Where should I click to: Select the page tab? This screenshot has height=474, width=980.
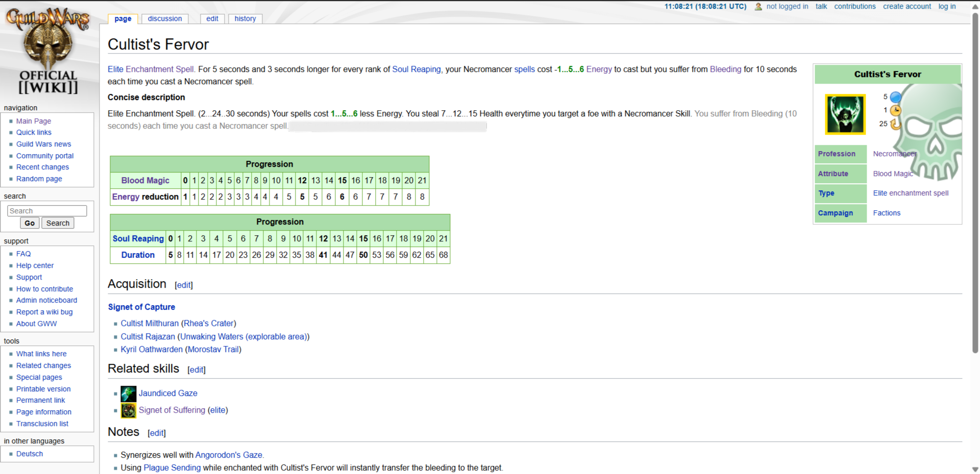(x=123, y=18)
